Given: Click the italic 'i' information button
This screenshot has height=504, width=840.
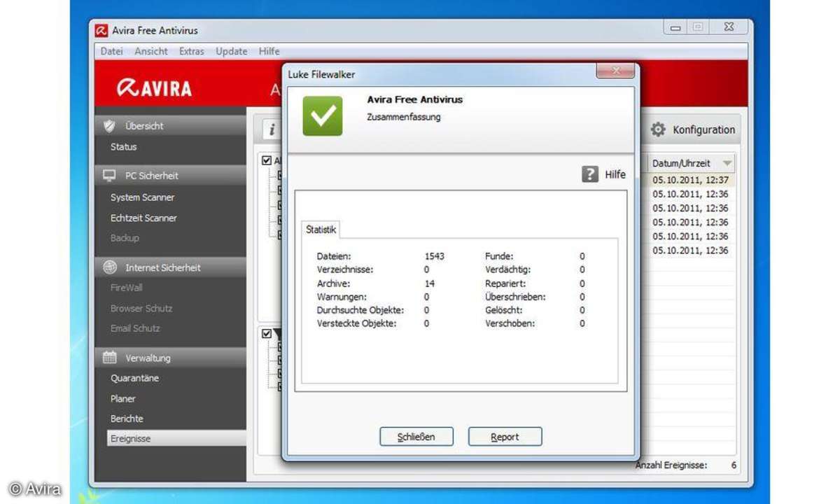Looking at the screenshot, I should click(272, 130).
